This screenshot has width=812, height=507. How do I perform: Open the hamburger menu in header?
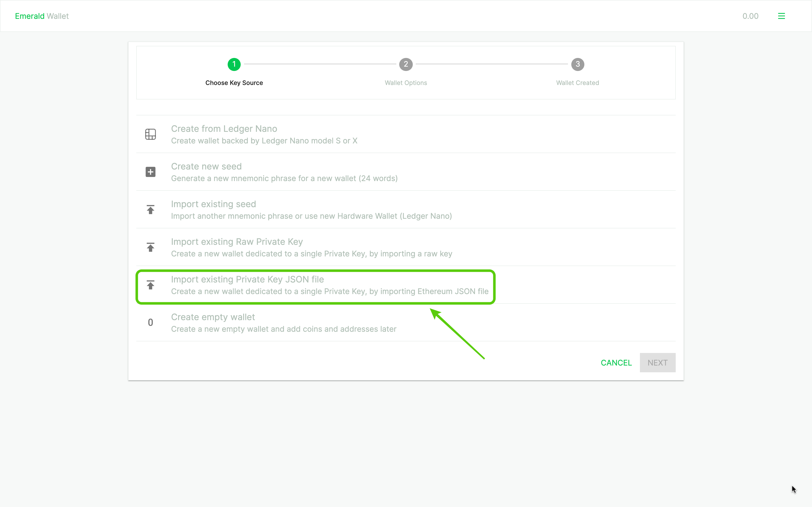click(x=781, y=16)
